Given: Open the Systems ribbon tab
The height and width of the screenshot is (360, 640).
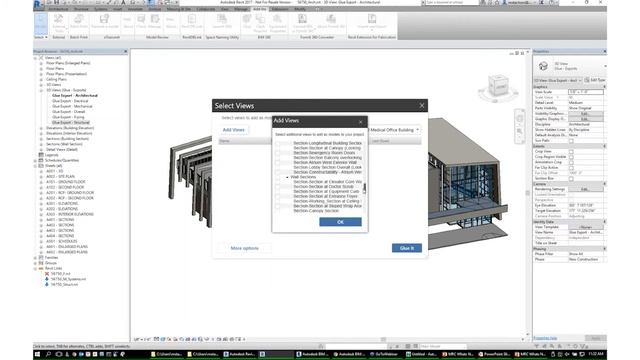Looking at the screenshot, I should coord(101,9).
